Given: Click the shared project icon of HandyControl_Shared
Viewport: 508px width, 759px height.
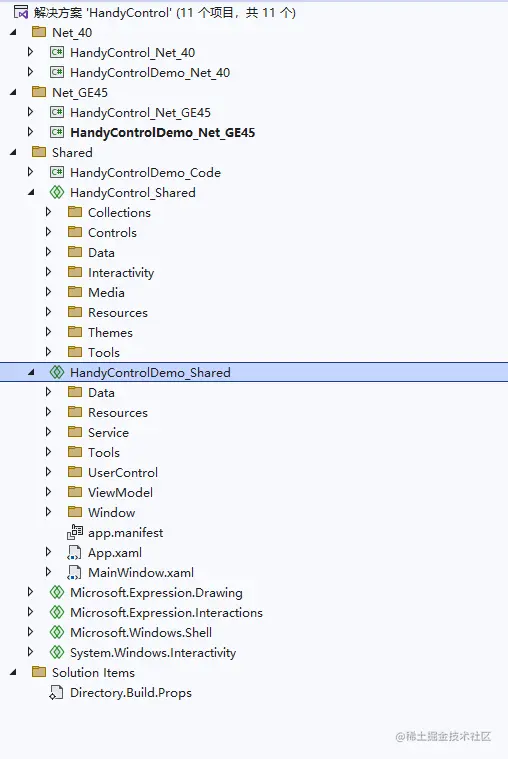Looking at the screenshot, I should (x=57, y=192).
